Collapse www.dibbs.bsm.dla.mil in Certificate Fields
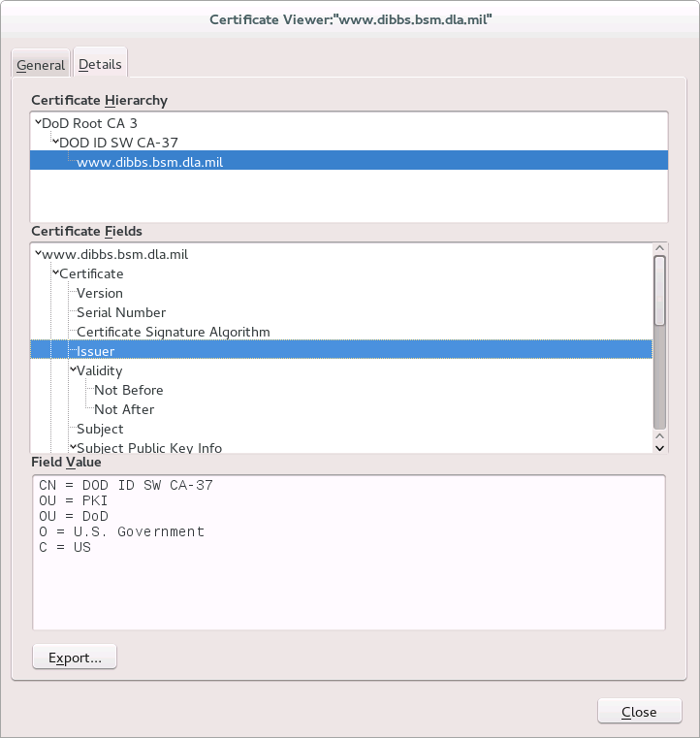The height and width of the screenshot is (738, 700). tap(38, 253)
